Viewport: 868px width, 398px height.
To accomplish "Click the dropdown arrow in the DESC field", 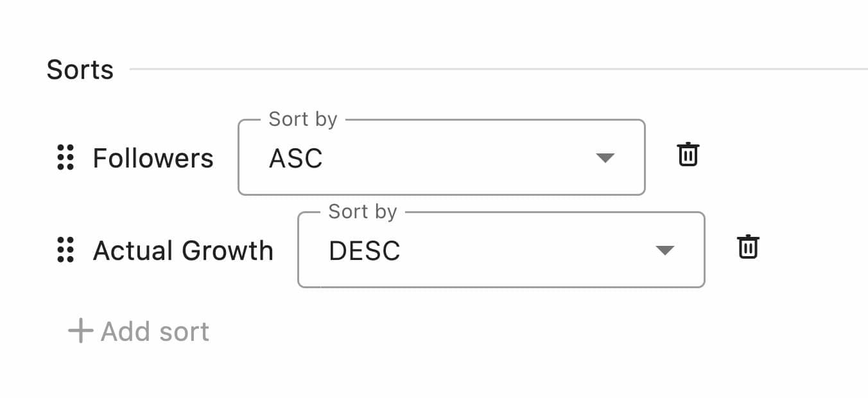I will pos(666,250).
